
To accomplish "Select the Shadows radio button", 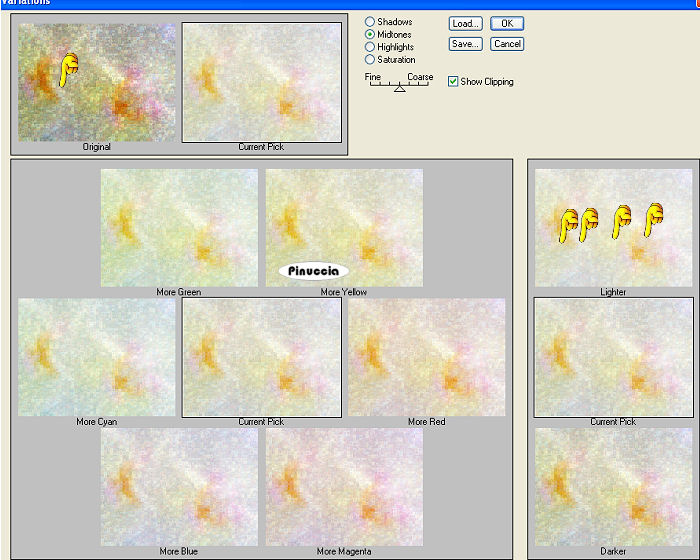I will pyautogui.click(x=370, y=21).
